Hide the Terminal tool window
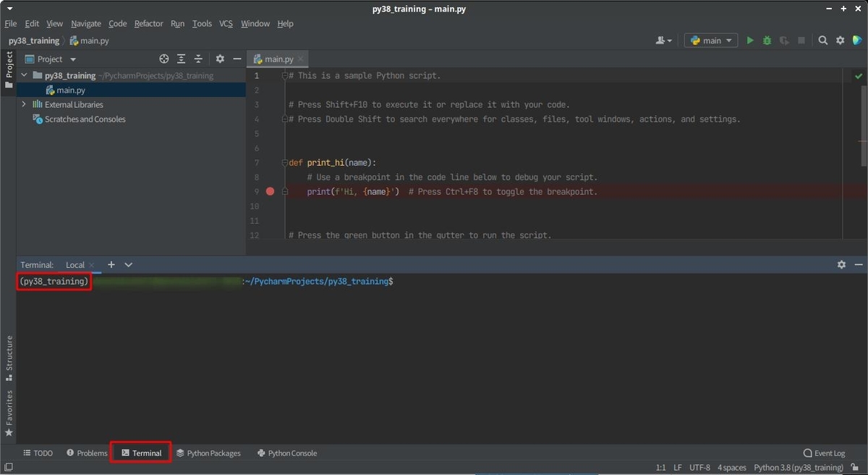Image resolution: width=868 pixels, height=475 pixels. (x=859, y=265)
